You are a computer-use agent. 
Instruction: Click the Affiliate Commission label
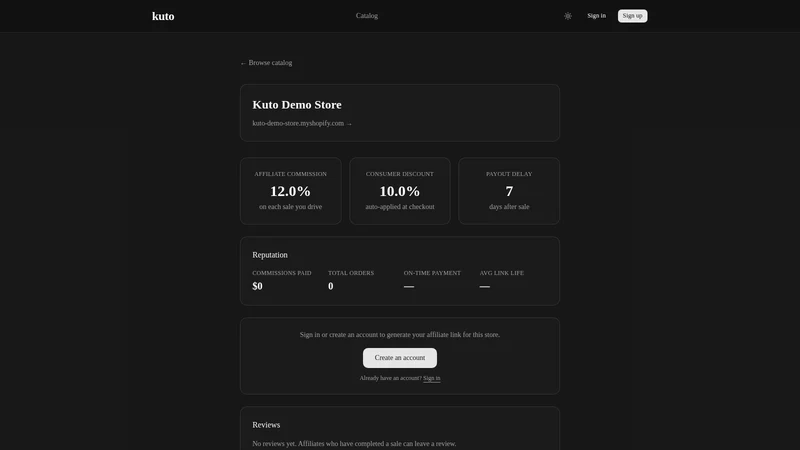[290, 174]
